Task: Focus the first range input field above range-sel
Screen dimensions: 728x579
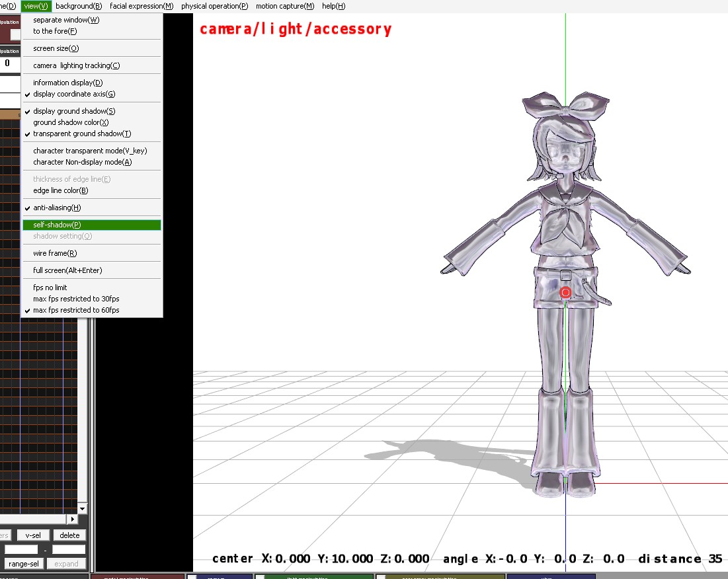Action: [21, 550]
